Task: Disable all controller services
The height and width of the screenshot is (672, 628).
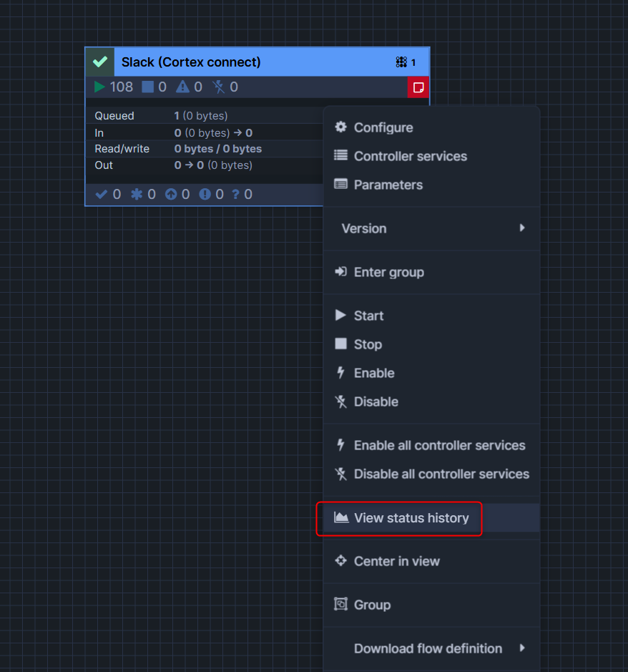Action: (441, 474)
